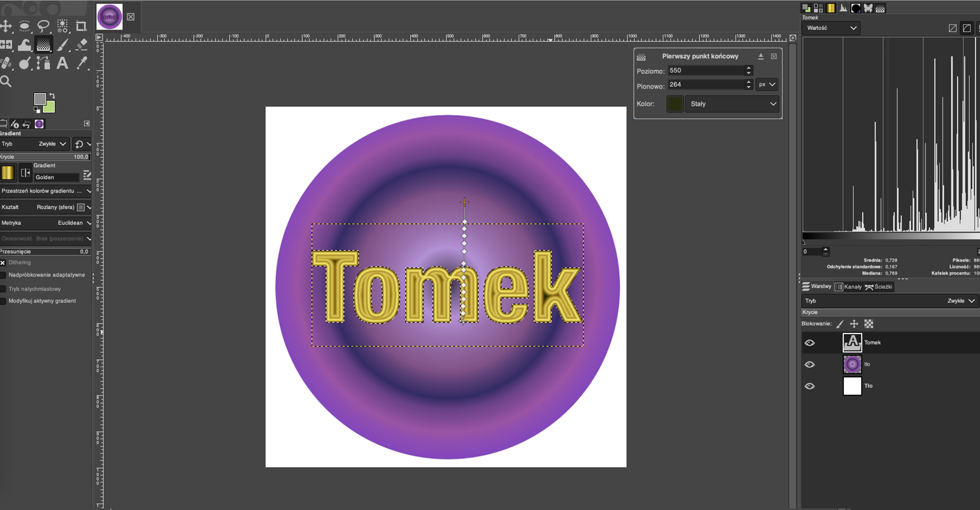Viewport: 980px width, 510px height.
Task: Open the Metryka Euclidean dropdown
Action: [x=46, y=223]
